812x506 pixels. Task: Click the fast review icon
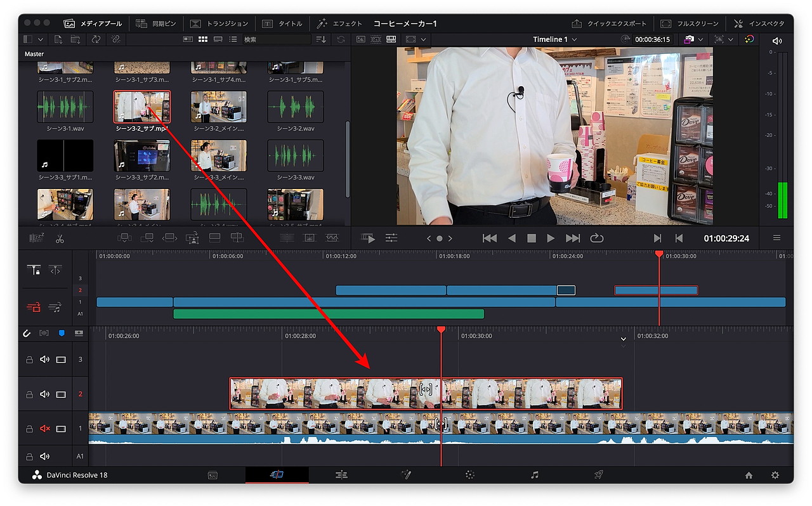pyautogui.click(x=369, y=238)
